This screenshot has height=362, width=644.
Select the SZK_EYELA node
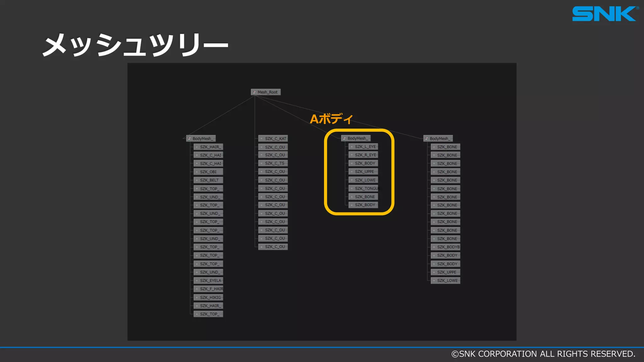(x=208, y=281)
